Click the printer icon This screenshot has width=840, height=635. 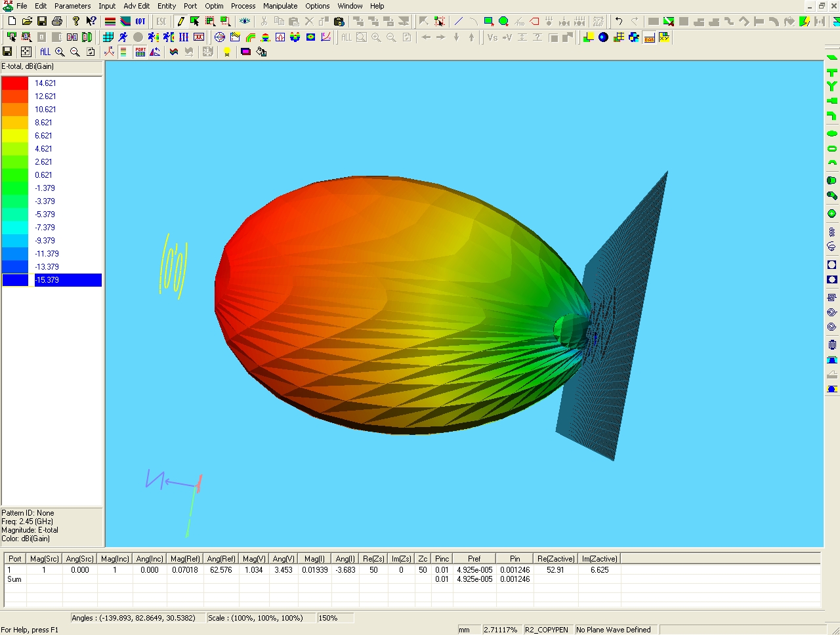(57, 22)
